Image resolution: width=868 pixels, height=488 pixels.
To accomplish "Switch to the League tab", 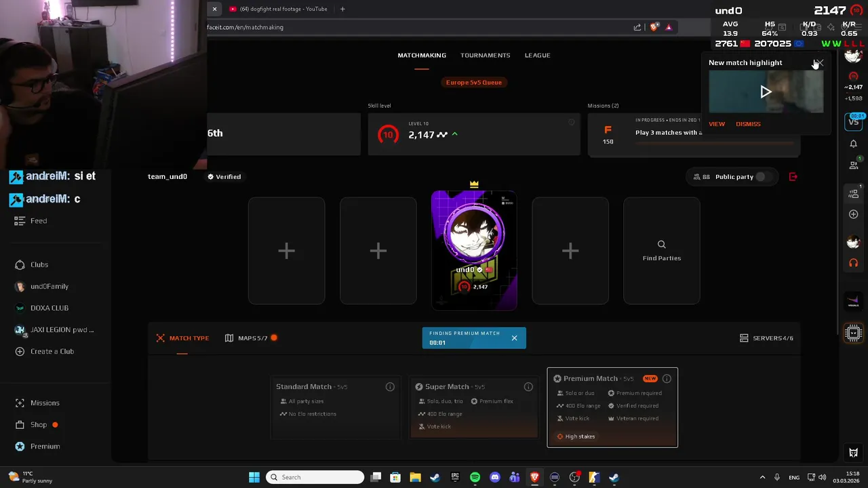I will 537,55.
